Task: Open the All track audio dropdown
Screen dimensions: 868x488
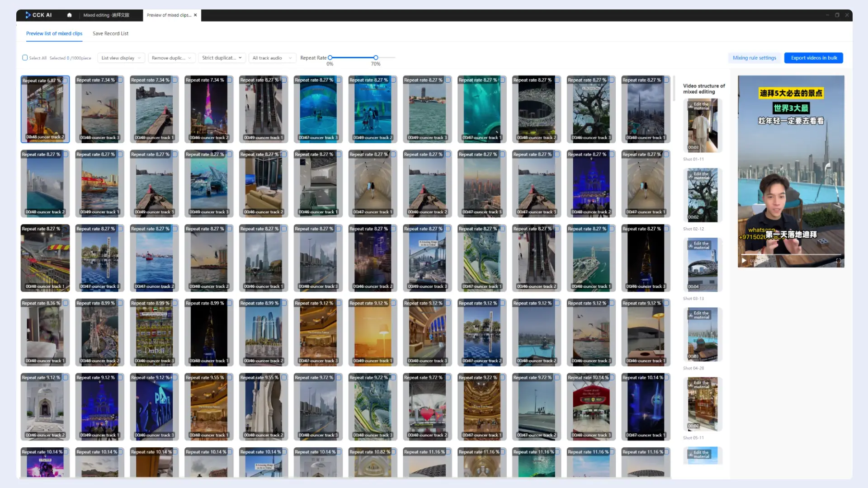Action: (x=272, y=58)
